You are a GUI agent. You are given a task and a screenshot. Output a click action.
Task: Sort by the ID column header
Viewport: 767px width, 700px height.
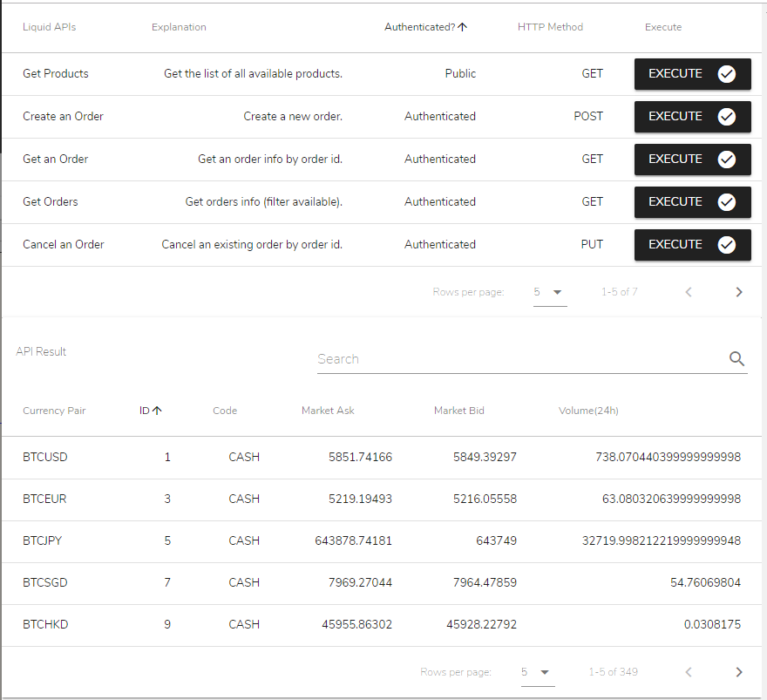coord(150,411)
